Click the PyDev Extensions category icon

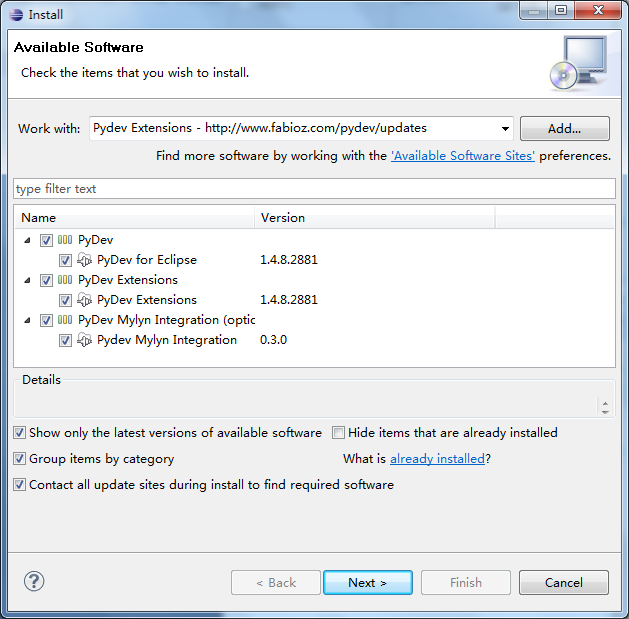click(x=65, y=280)
